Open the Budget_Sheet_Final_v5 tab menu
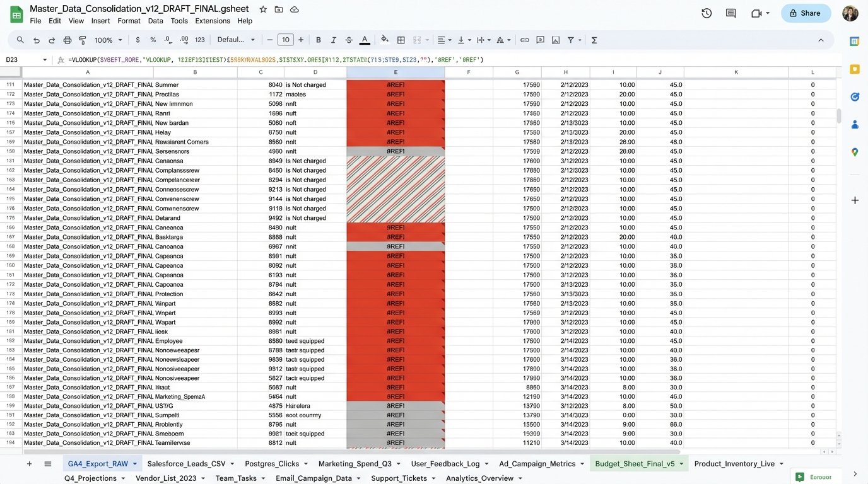868x484 pixels. (x=681, y=463)
